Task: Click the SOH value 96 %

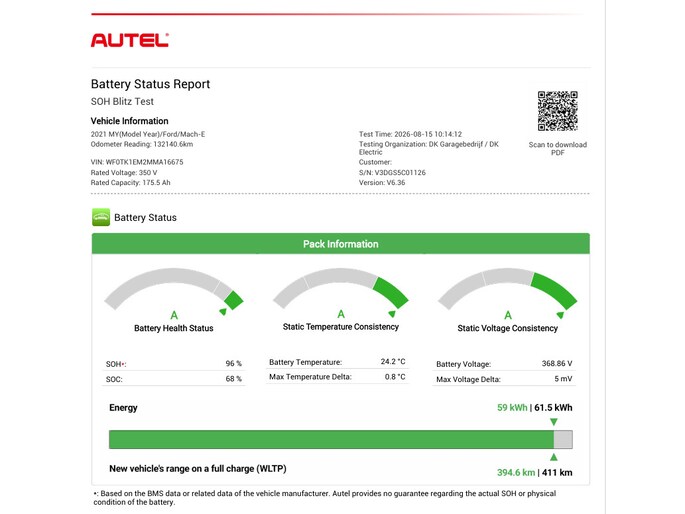Action: point(233,363)
